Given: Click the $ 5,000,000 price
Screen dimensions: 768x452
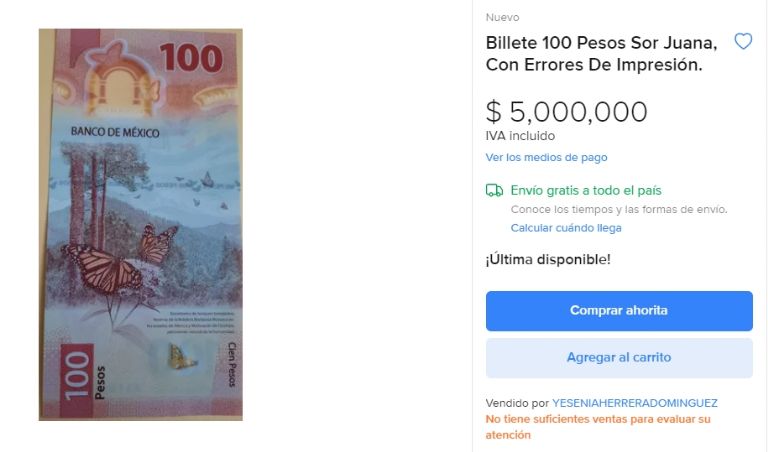Looking at the screenshot, I should tap(567, 112).
